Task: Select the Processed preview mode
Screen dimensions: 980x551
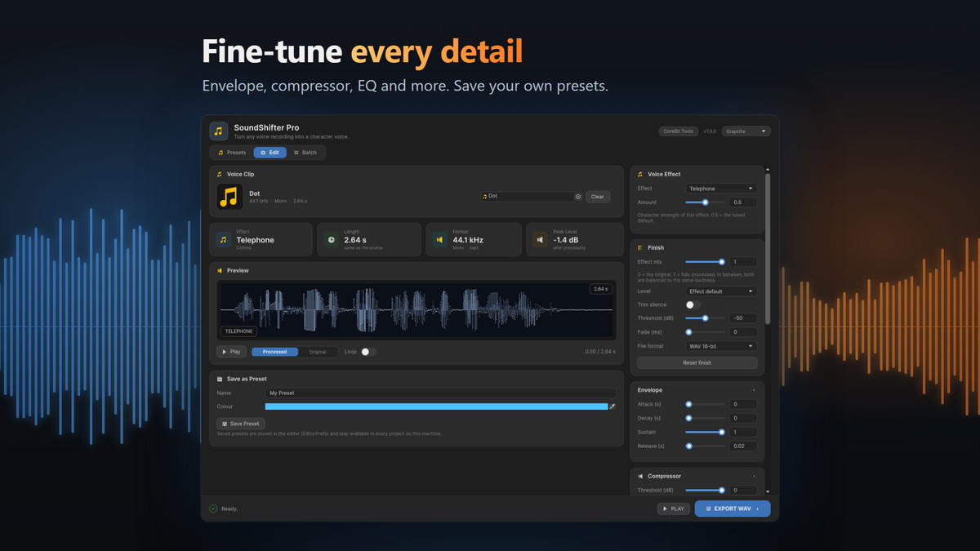Action: (x=275, y=352)
